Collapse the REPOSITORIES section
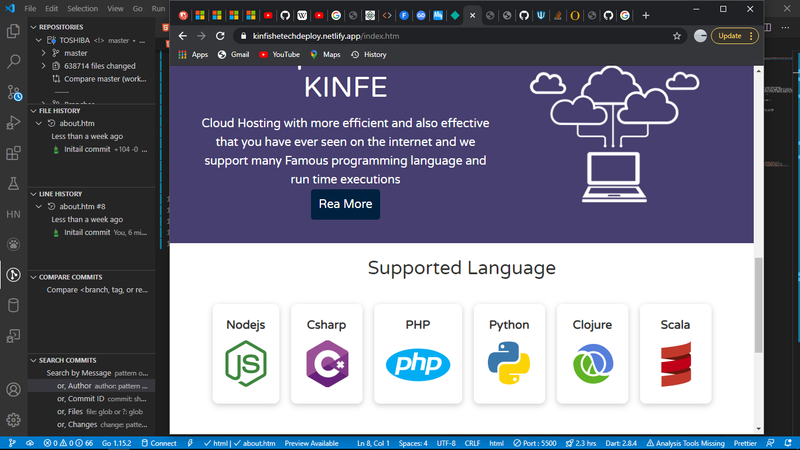800x450 pixels. (33, 27)
